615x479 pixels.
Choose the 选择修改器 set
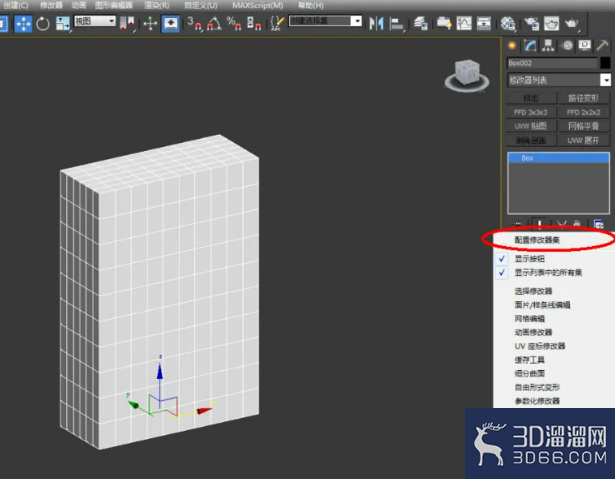pyautogui.click(x=554, y=291)
